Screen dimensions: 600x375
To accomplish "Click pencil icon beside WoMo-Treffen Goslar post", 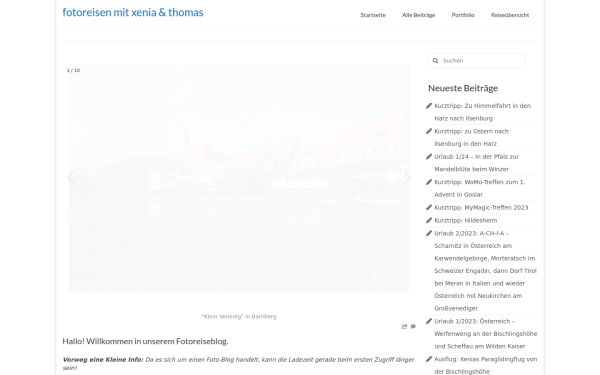I will click(x=429, y=182).
